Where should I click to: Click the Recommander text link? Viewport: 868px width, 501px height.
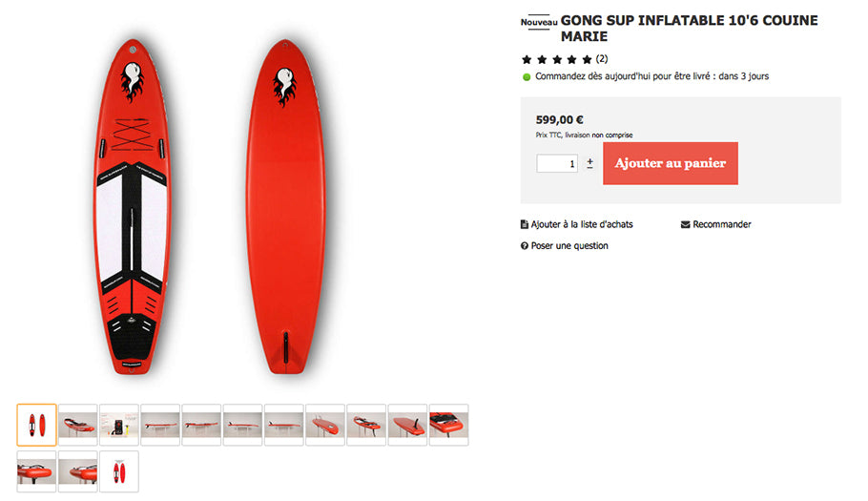[x=722, y=225]
